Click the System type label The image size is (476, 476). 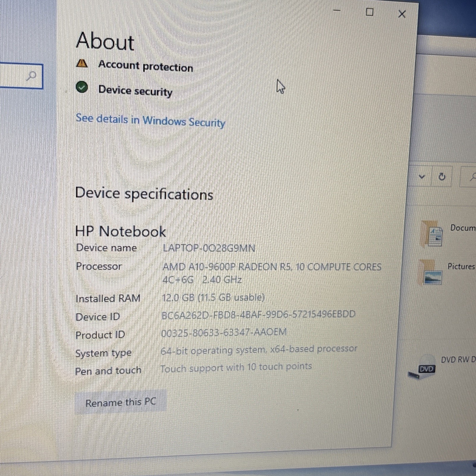point(103,353)
